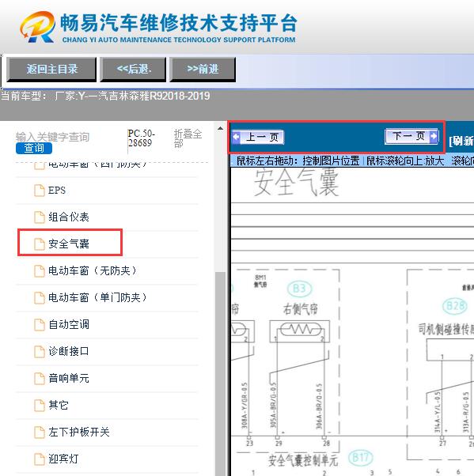Click the document icon beside 音响单元
Screen dimensions: 474x476
coord(40,379)
